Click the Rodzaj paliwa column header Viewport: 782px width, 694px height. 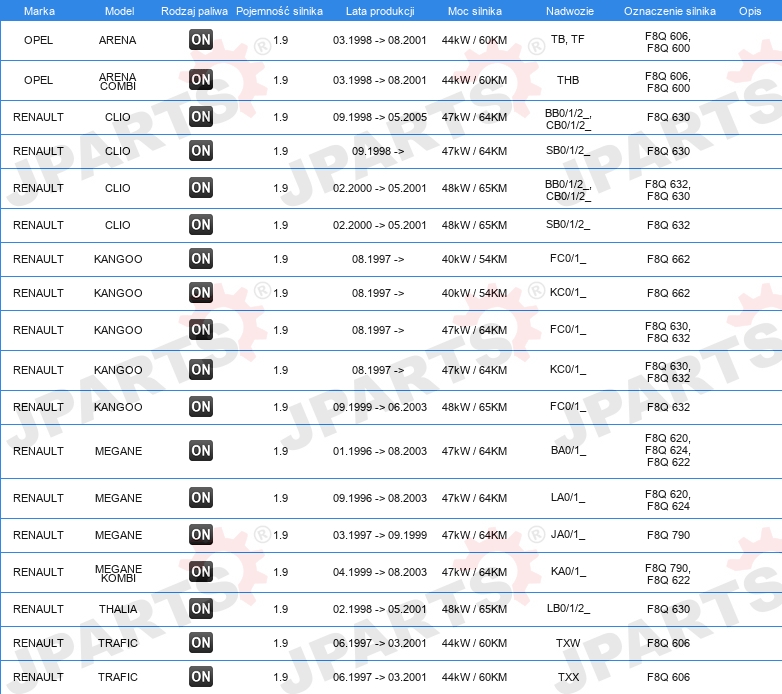point(194,11)
